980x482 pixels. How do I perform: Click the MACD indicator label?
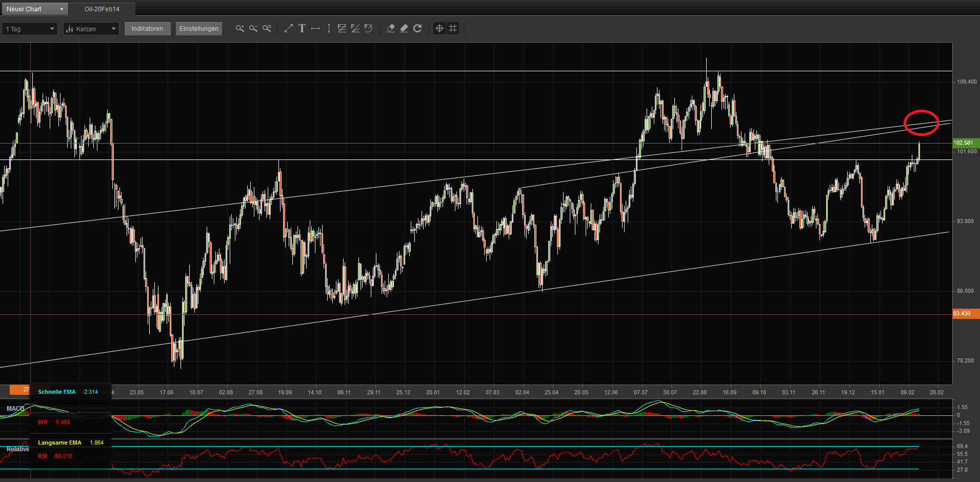point(15,408)
